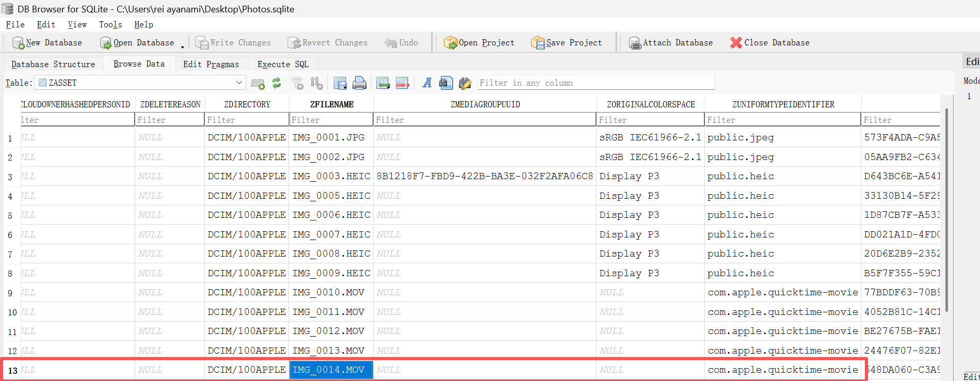Sort by the ZDELETEREASON column header

[x=170, y=104]
